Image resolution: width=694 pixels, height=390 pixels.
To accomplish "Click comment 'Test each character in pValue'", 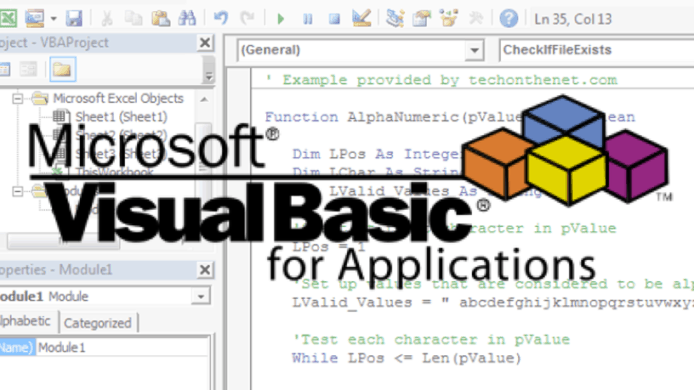I will [x=431, y=340].
